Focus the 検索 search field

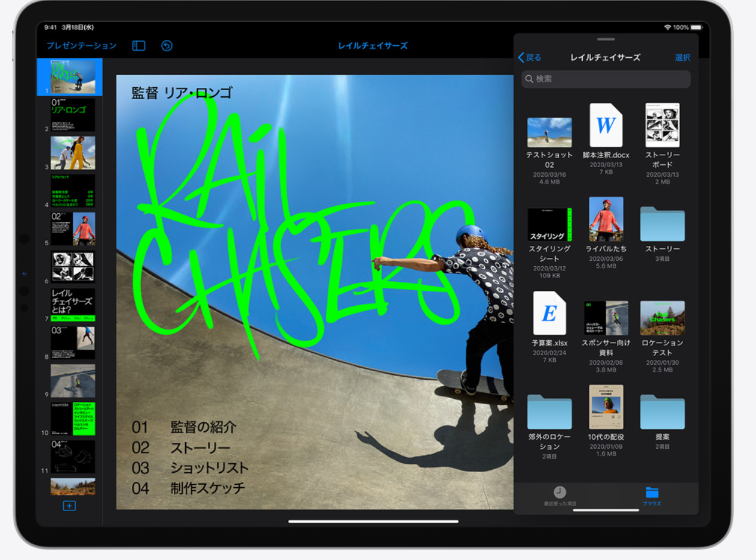pyautogui.click(x=606, y=79)
